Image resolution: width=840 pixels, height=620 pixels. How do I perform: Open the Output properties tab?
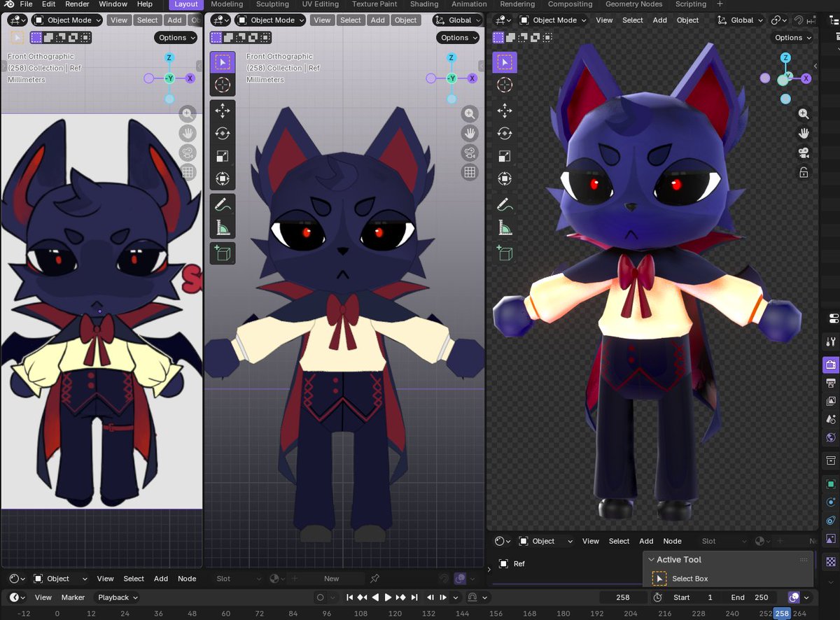point(831,383)
